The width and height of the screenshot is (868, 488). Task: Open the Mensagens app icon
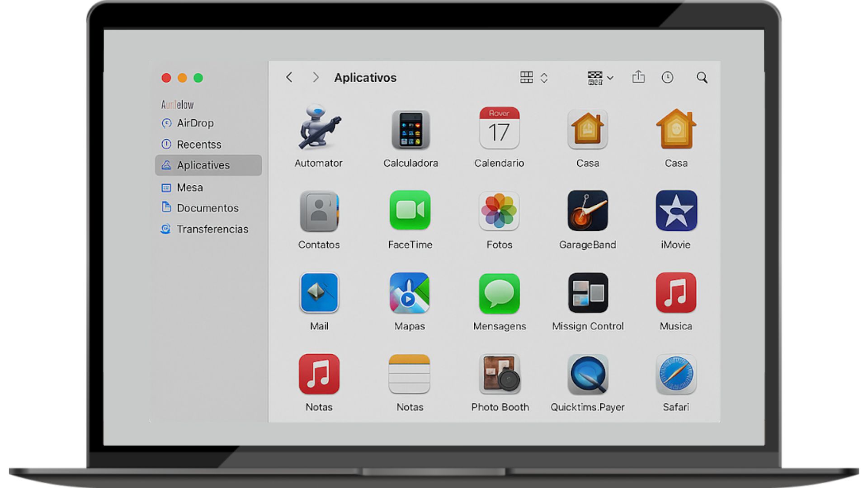[499, 293]
